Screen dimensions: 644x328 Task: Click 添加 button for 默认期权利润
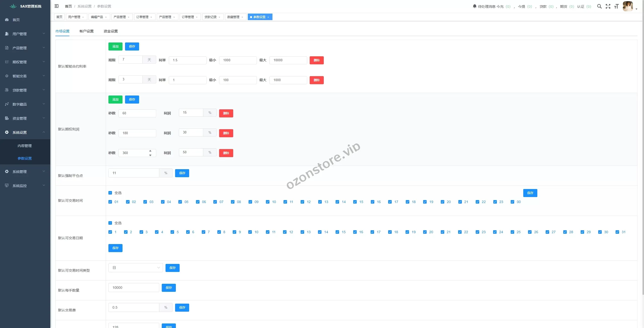coord(115,100)
